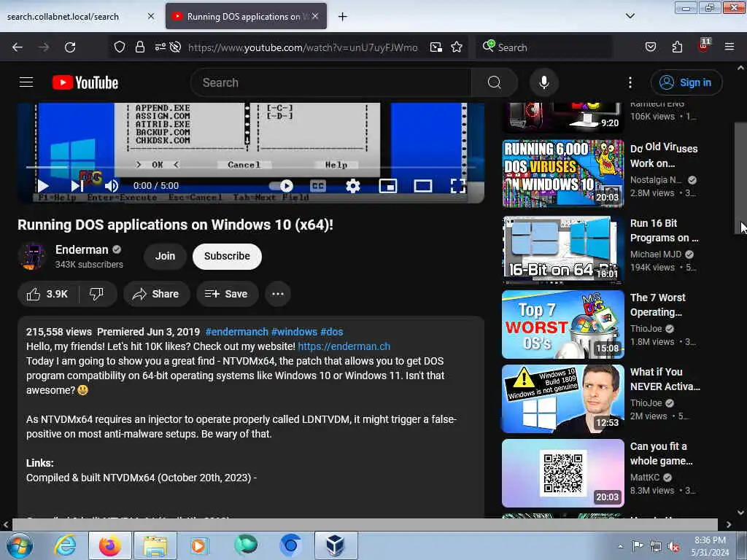Join the Enderman channel membership

pyautogui.click(x=165, y=256)
